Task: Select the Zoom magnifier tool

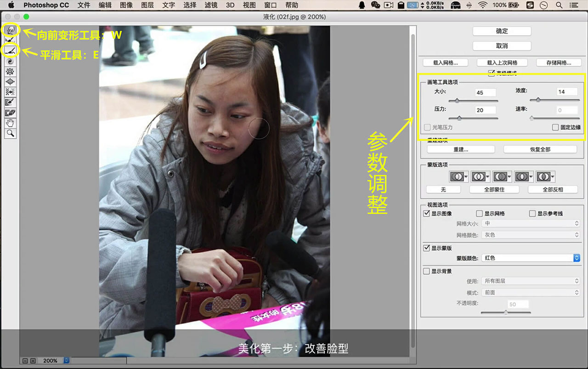Action: pyautogui.click(x=10, y=133)
